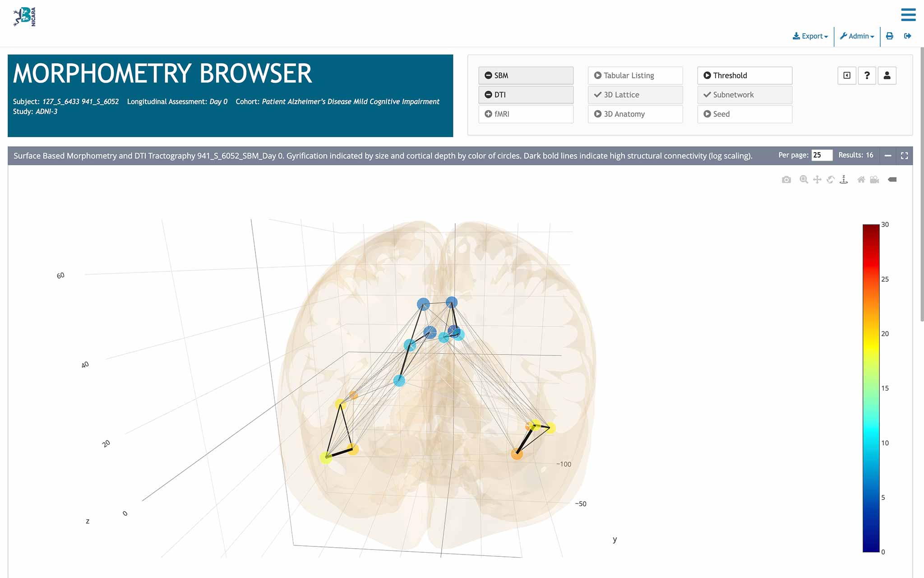This screenshot has width=924, height=578.
Task: Select the plot zoom tool
Action: point(804,180)
